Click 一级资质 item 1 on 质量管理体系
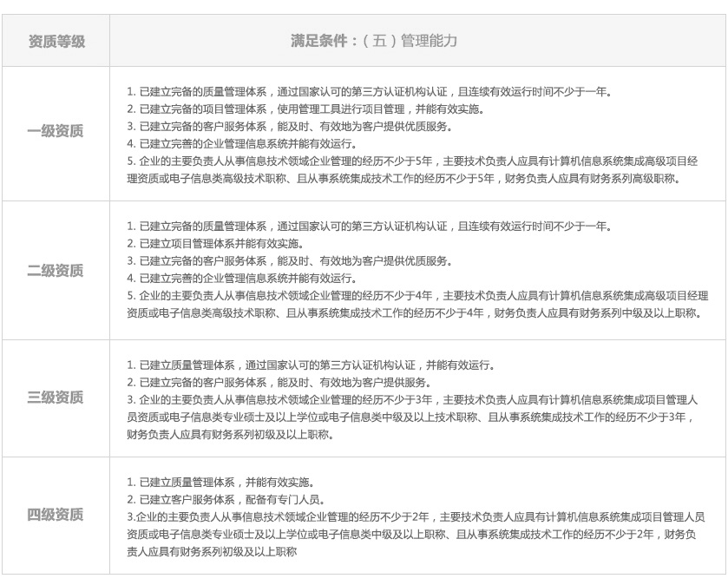The height and width of the screenshot is (585, 728). tap(368, 91)
